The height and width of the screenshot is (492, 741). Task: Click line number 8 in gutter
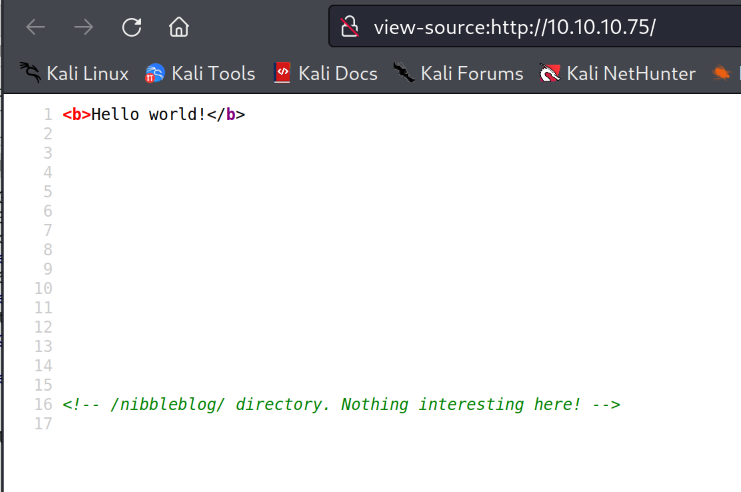pos(46,249)
